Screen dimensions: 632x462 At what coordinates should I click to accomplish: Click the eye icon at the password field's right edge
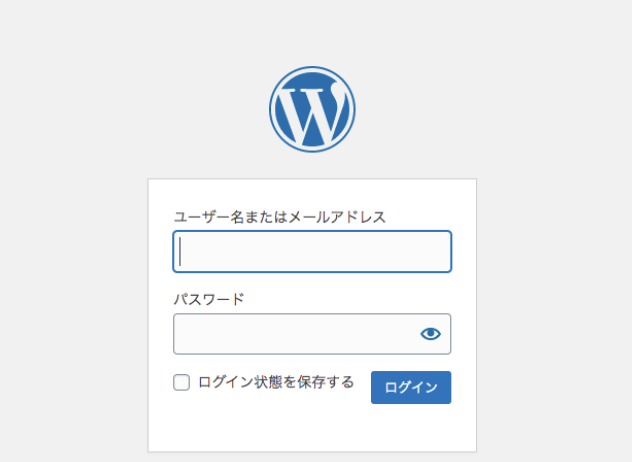(x=431, y=334)
